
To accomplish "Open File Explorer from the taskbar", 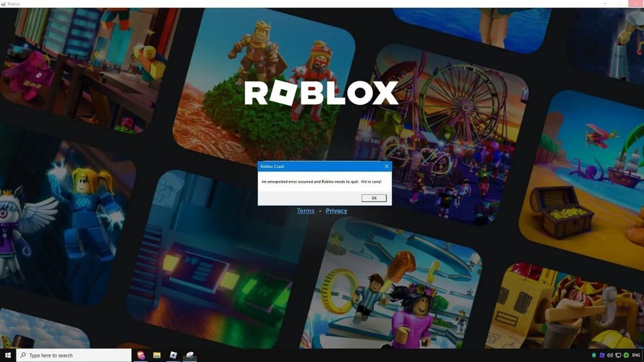I will [x=157, y=355].
